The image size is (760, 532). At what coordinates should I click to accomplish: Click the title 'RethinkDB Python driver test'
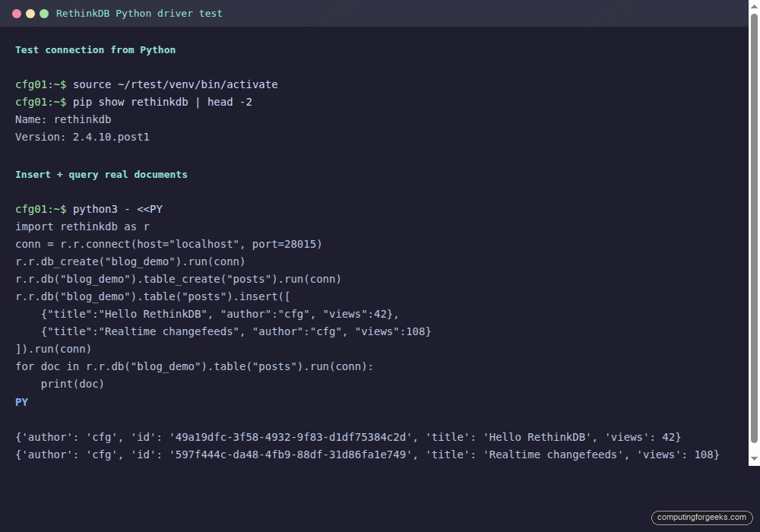click(139, 14)
